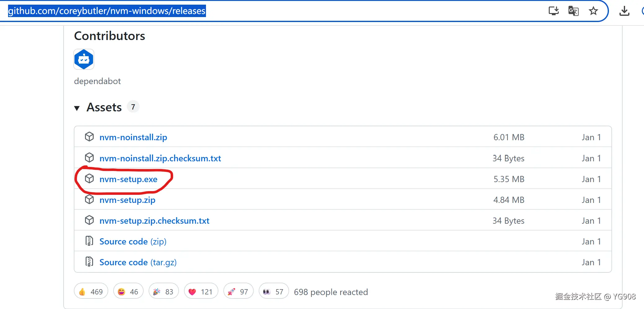644x309 pixels.
Task: Download nvm-noinstall.zip.checksum.txt
Action: (160, 158)
